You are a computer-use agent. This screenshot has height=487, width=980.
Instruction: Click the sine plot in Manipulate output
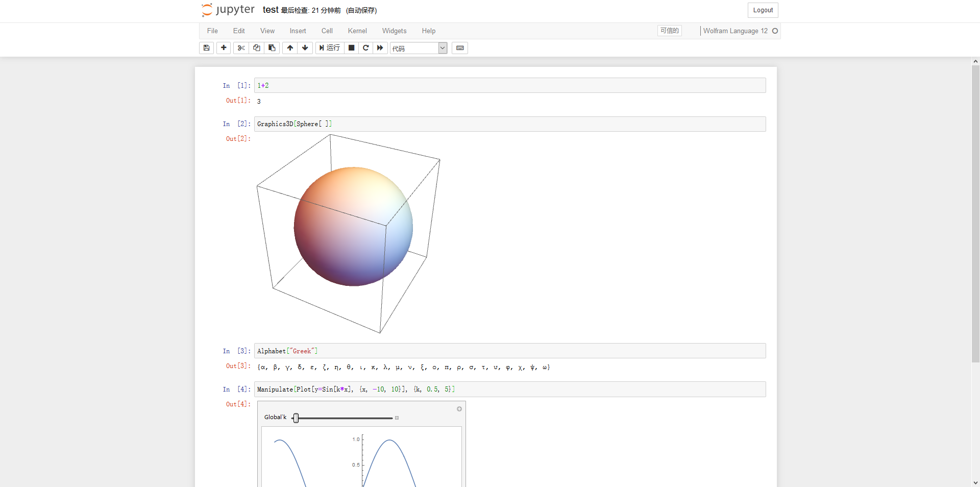click(x=361, y=457)
